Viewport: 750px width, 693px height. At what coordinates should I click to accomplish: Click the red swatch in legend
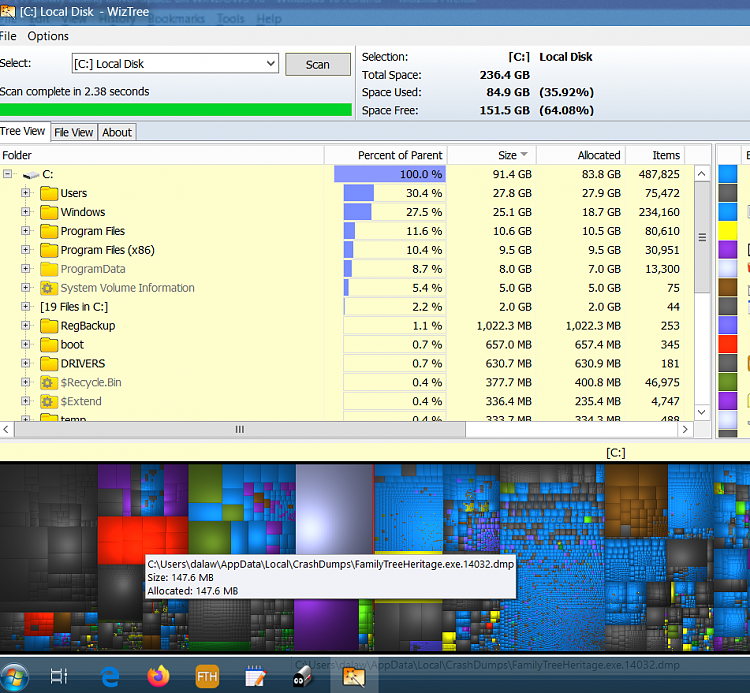(x=728, y=344)
